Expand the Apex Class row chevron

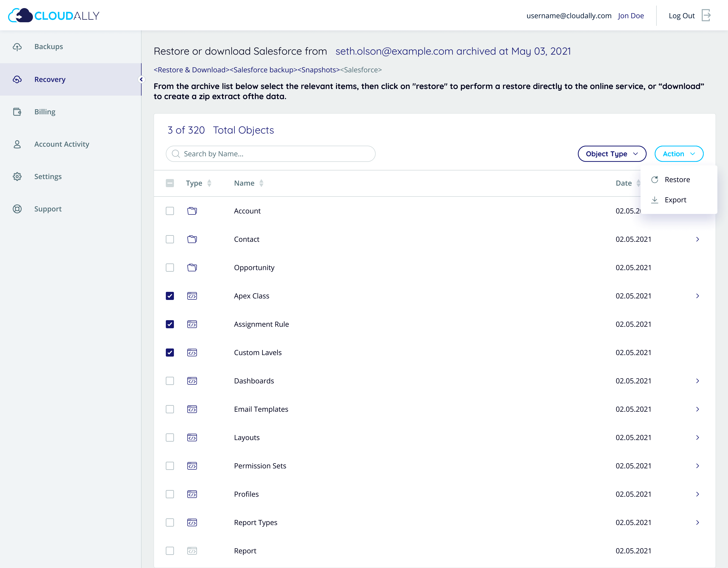[697, 296]
